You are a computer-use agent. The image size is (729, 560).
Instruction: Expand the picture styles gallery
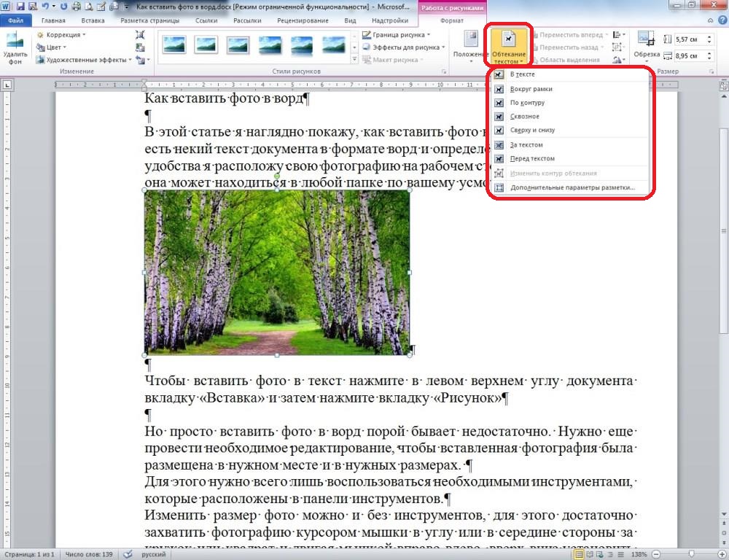click(x=354, y=60)
